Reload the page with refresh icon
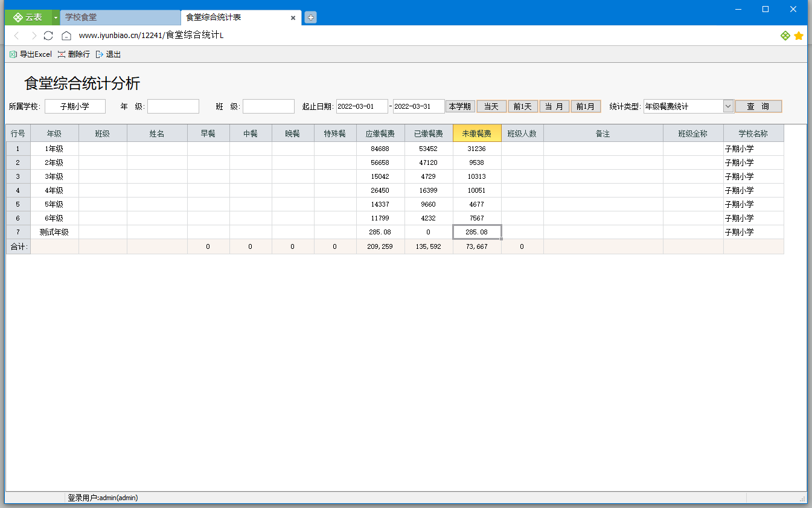This screenshot has height=508, width=812. pos(48,36)
